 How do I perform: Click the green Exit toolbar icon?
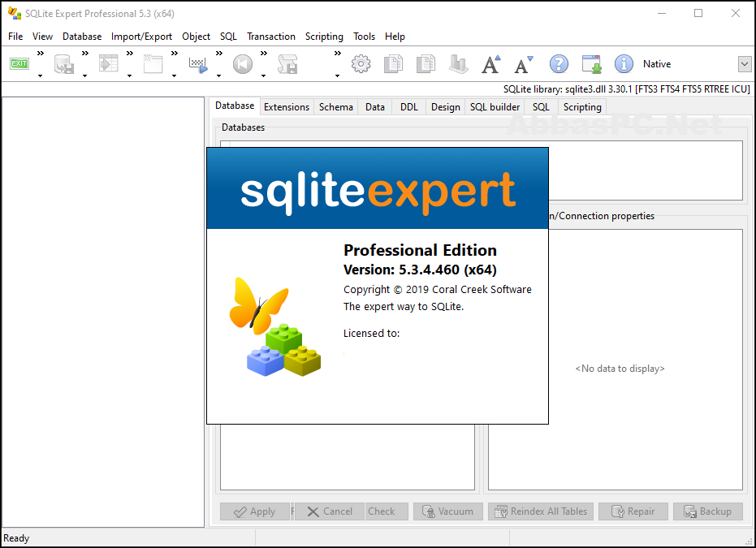(x=19, y=63)
